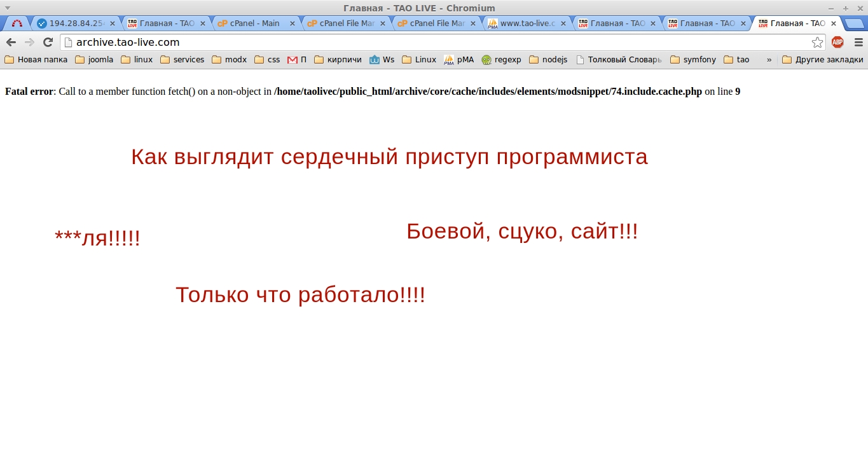Open the Chromium hamburger menu
868x470 pixels.
pyautogui.click(x=858, y=42)
